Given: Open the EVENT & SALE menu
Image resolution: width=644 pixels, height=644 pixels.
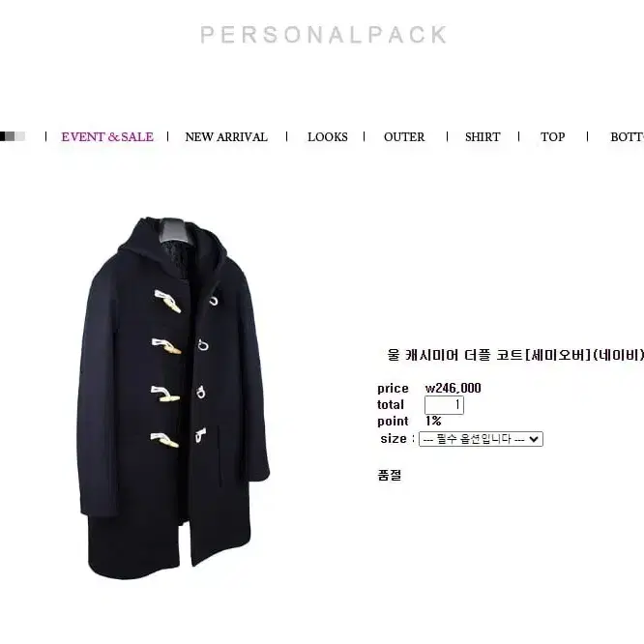Looking at the screenshot, I should 107,136.
